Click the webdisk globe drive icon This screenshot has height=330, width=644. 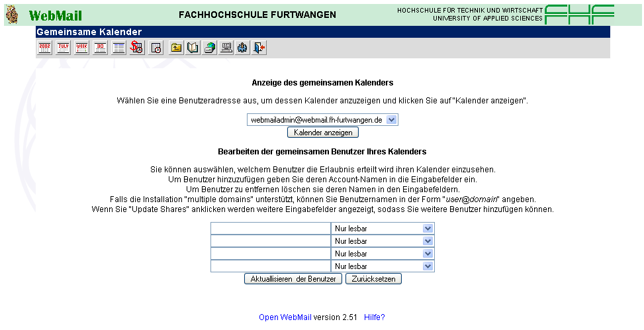(x=209, y=48)
